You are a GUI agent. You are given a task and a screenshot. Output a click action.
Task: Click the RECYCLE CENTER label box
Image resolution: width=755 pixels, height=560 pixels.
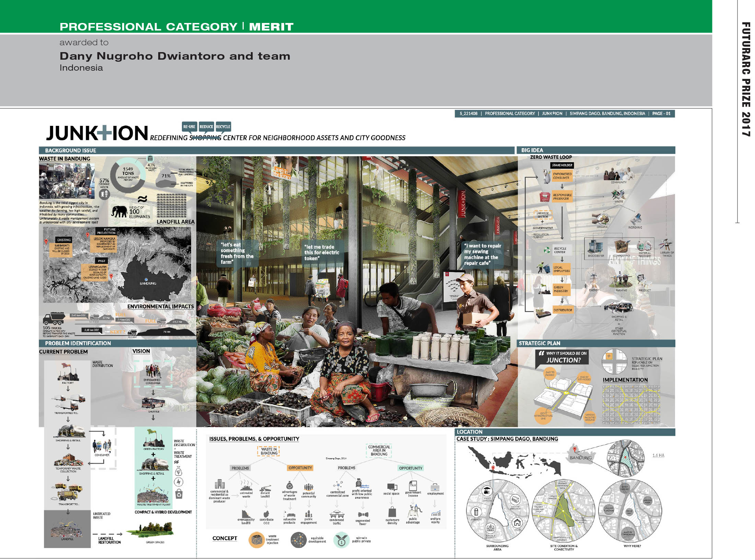tap(561, 250)
